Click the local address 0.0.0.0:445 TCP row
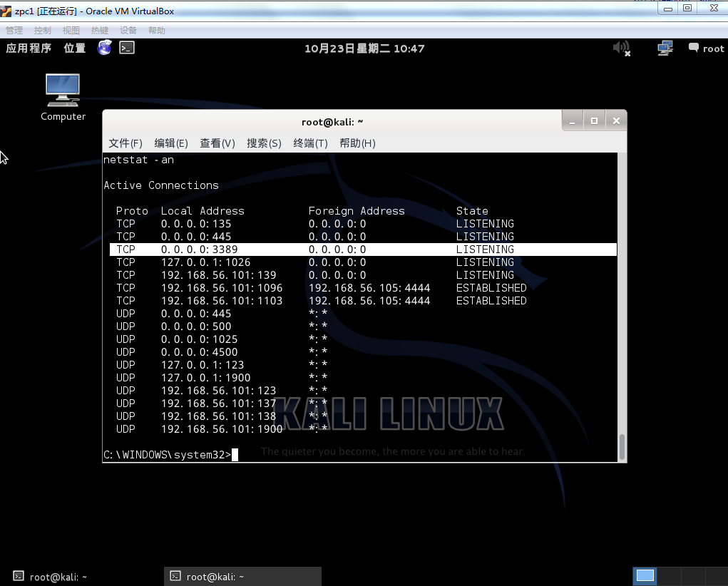Image resolution: width=728 pixels, height=586 pixels. point(196,237)
